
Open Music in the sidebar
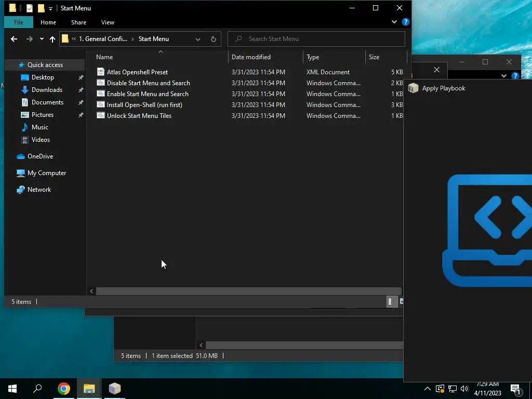click(x=39, y=127)
